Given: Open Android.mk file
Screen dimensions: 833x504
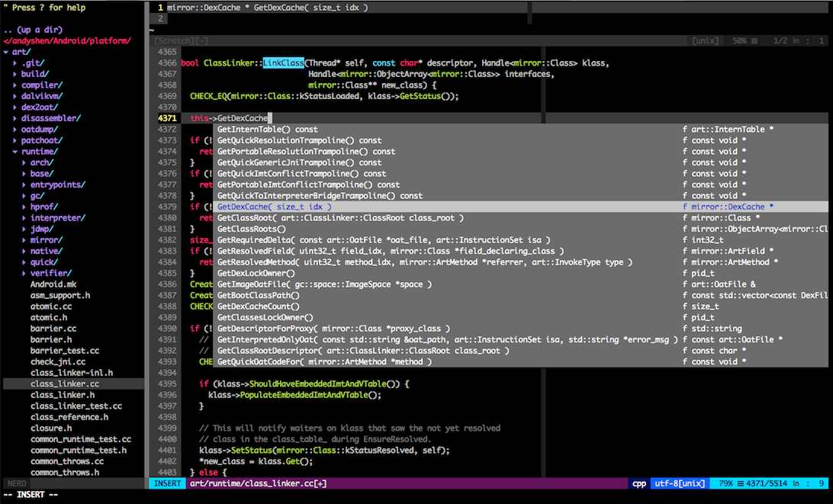Looking at the screenshot, I should [x=53, y=284].
